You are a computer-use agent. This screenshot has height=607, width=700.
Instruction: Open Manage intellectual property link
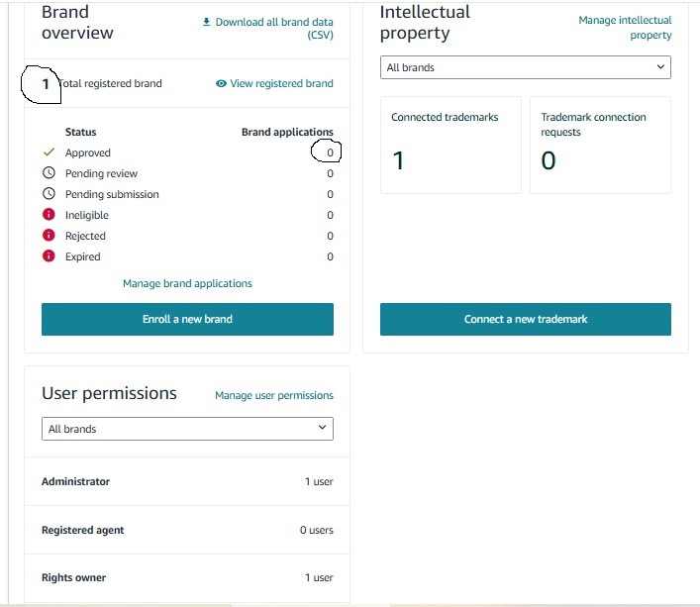pyautogui.click(x=625, y=28)
